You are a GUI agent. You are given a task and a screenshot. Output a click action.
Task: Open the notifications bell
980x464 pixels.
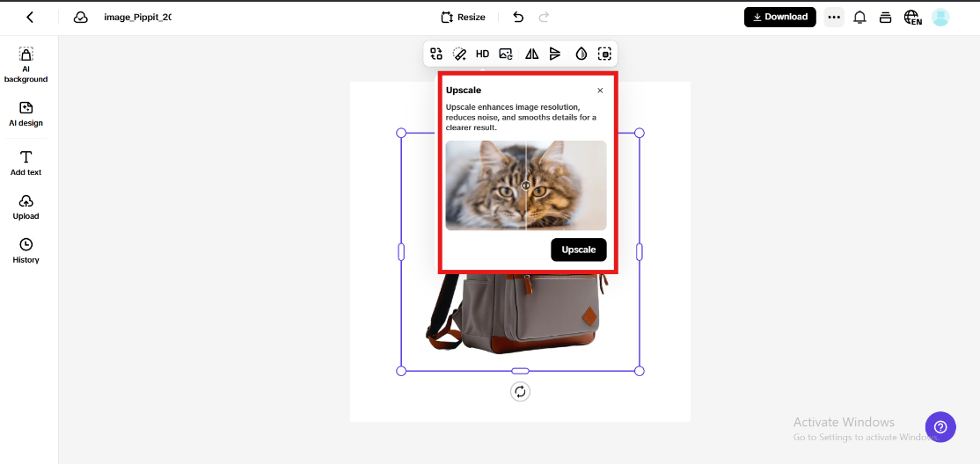coord(859,18)
